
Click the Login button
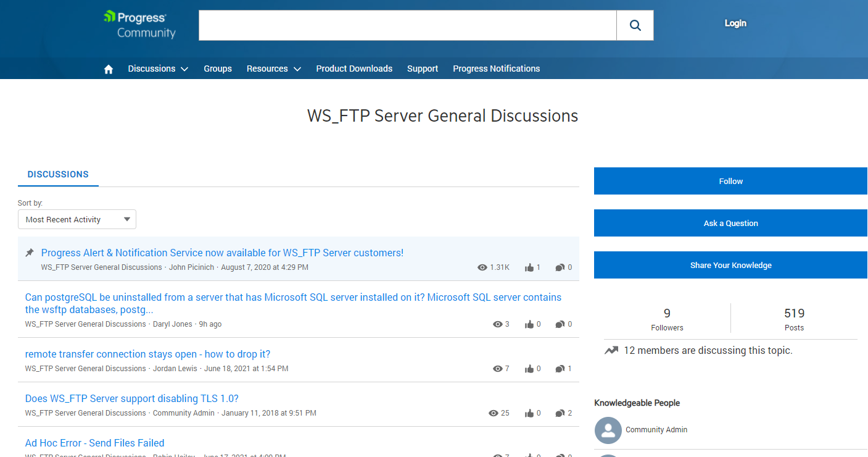point(735,23)
